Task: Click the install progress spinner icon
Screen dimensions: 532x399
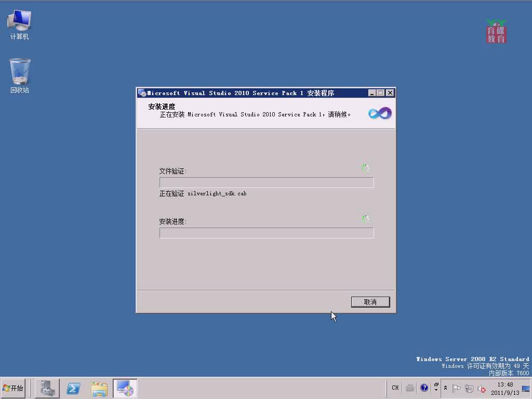Action: tap(365, 218)
